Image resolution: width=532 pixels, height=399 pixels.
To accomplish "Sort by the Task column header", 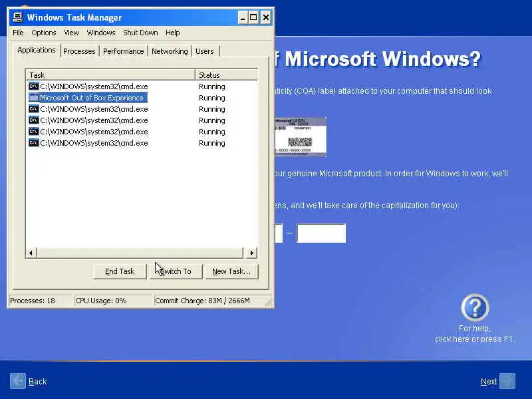I will pyautogui.click(x=110, y=75).
